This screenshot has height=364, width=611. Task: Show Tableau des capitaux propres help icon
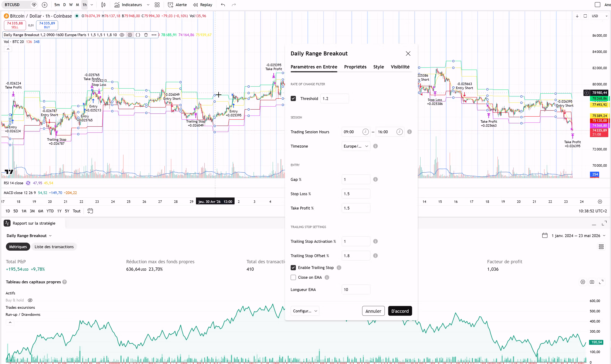point(64,282)
